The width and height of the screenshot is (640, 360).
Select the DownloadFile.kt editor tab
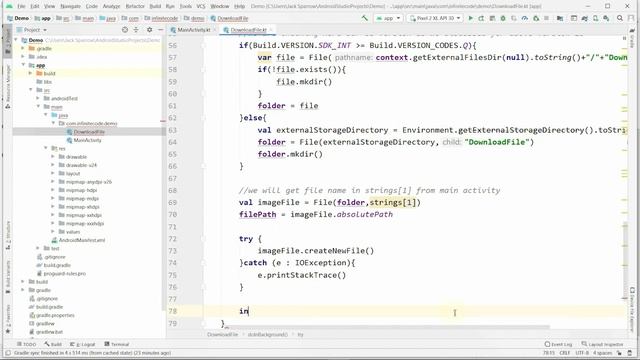tap(248, 30)
